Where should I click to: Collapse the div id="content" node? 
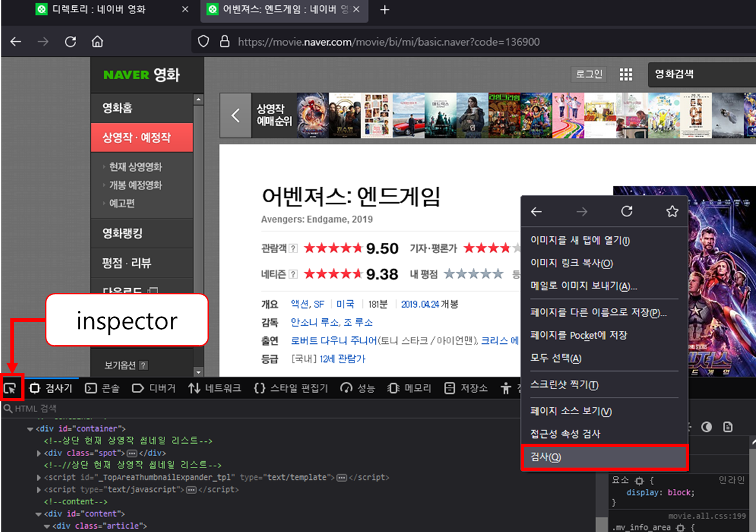pyautogui.click(x=39, y=514)
